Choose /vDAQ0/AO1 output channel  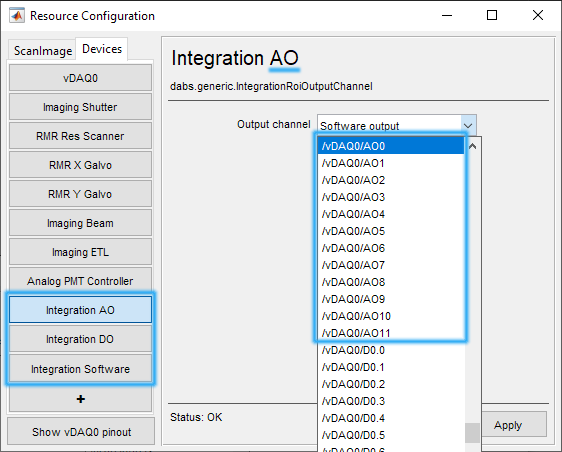tap(391, 163)
